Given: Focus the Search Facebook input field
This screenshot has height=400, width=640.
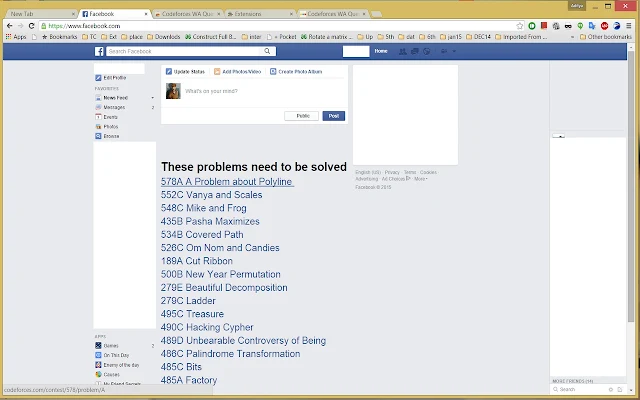Looking at the screenshot, I should (x=184, y=51).
